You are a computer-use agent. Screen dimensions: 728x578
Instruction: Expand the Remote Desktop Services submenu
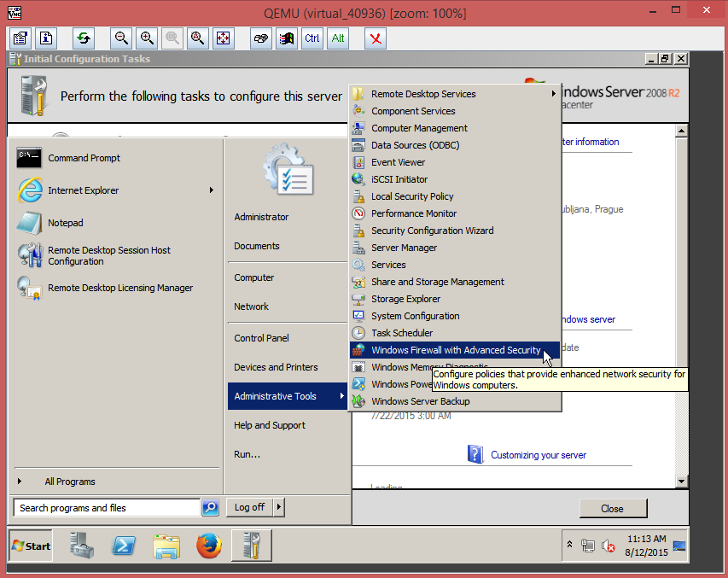click(x=455, y=94)
